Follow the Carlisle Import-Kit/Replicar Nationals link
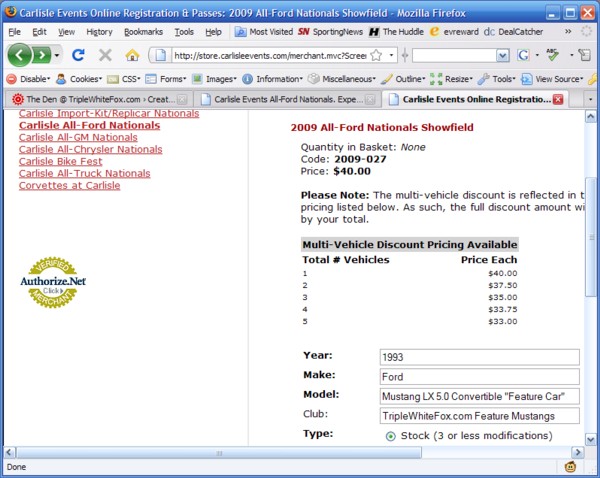 (109, 113)
